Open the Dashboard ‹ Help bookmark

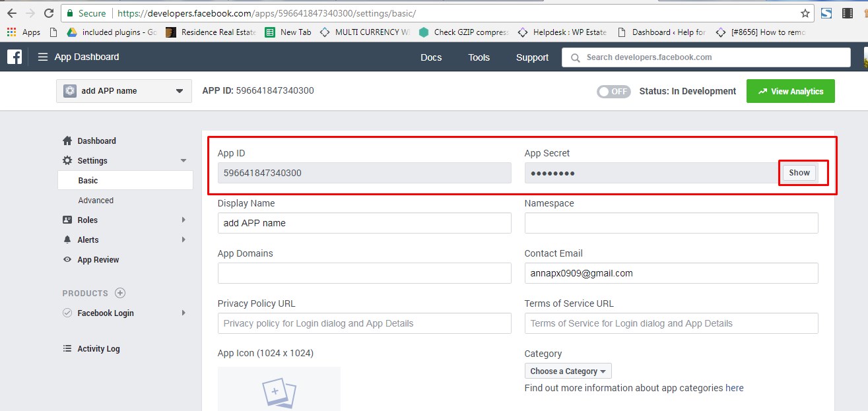(x=661, y=32)
